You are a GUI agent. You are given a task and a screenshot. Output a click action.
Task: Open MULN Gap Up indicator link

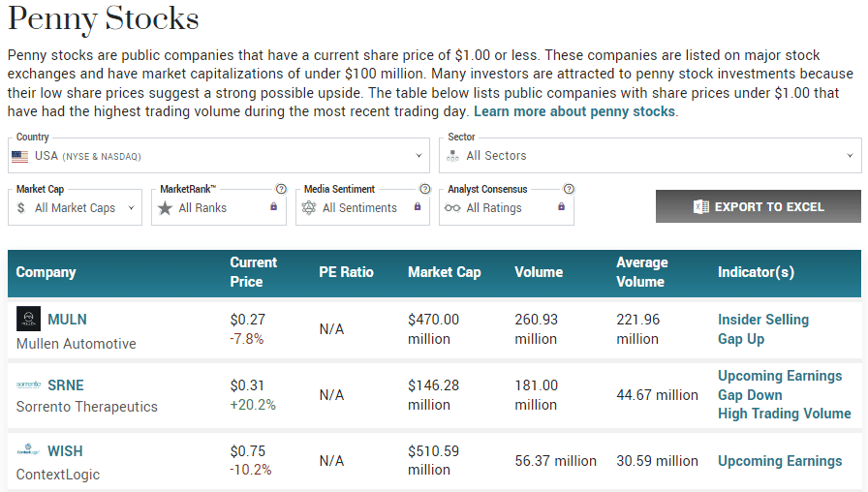741,339
